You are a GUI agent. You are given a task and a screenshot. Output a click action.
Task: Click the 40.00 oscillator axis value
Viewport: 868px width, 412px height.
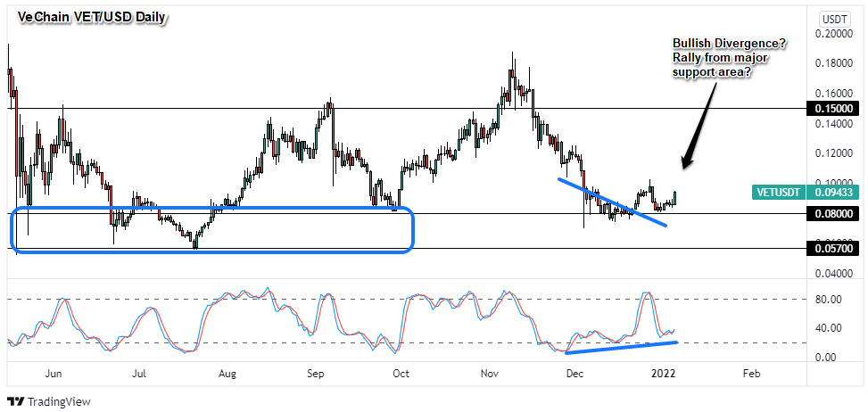point(828,328)
